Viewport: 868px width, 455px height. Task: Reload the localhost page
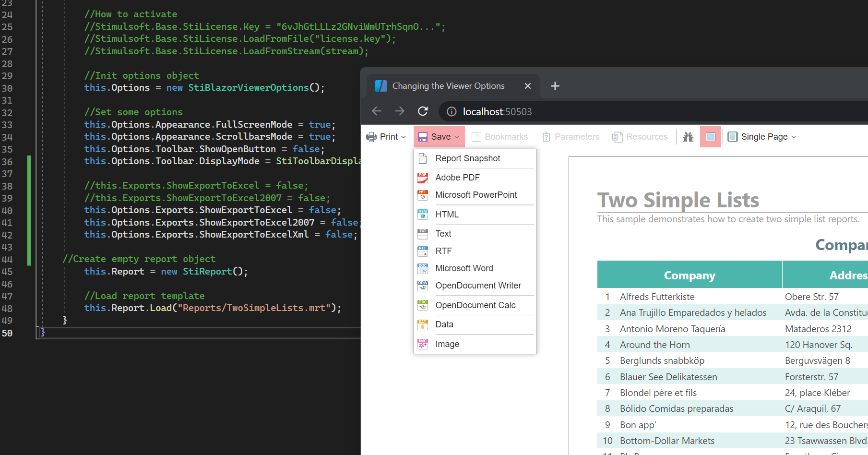click(x=423, y=111)
